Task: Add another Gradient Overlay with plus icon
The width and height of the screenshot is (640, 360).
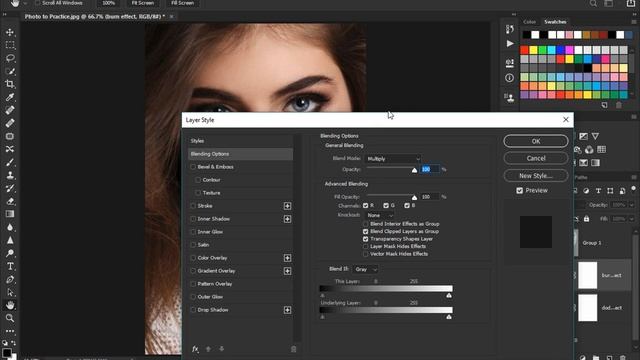Action: coord(287,271)
